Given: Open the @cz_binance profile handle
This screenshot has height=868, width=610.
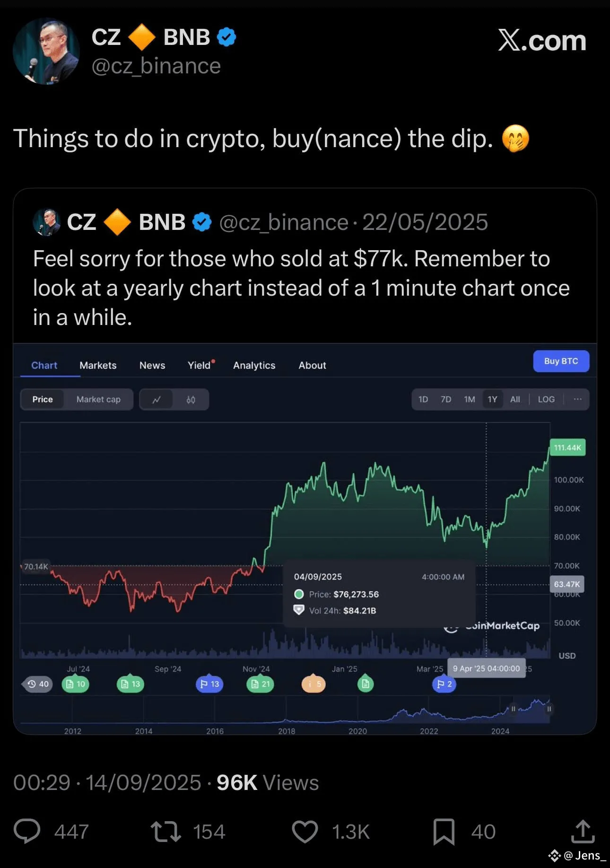Looking at the screenshot, I should (x=156, y=66).
